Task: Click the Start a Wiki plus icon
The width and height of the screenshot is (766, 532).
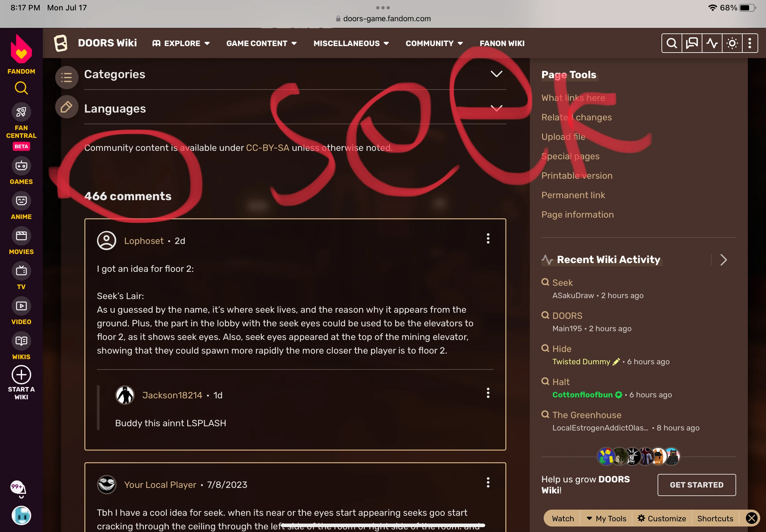Action: [x=21, y=375]
